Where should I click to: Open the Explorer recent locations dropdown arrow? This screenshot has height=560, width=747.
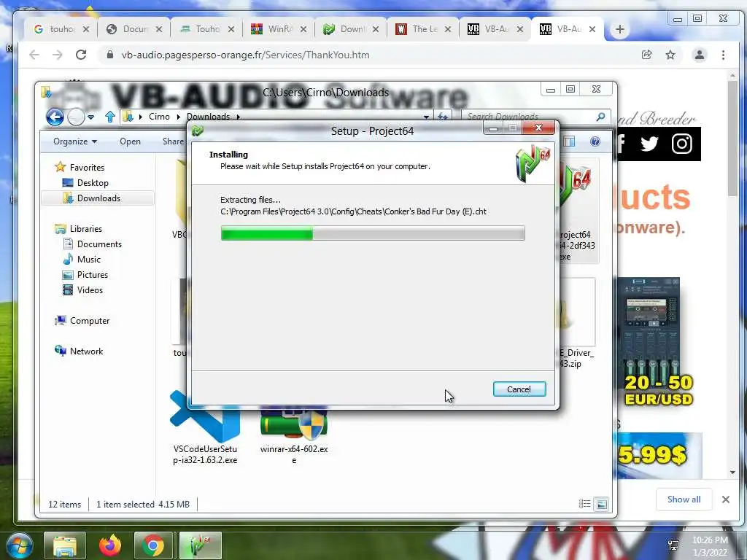pos(91,117)
